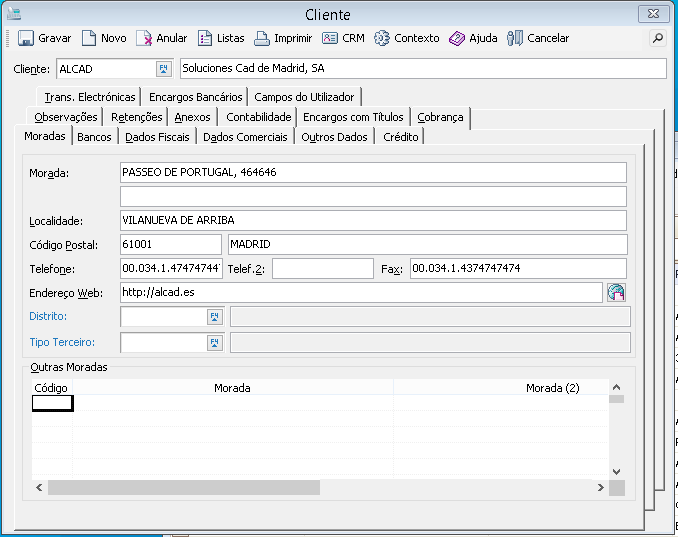Click the Imprimir toolbar label
This screenshot has width=678, height=537.
tap(293, 38)
